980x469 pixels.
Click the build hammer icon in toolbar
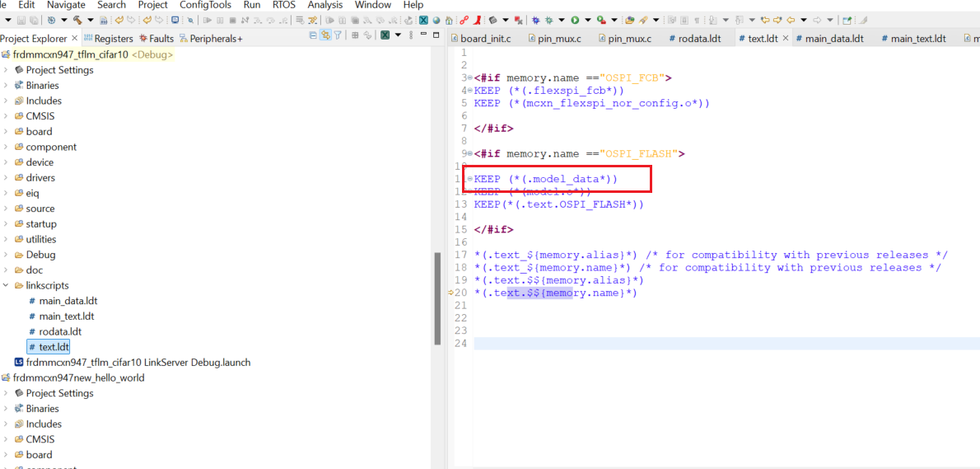[x=77, y=20]
